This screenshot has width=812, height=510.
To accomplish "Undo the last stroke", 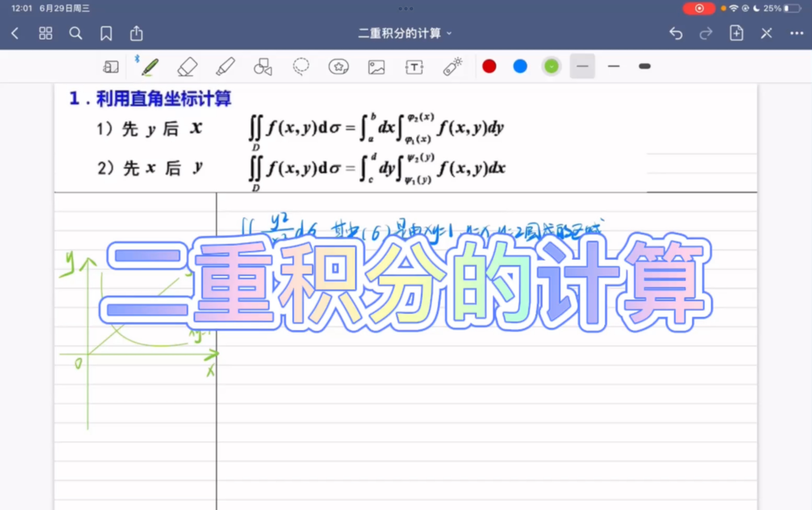I will coord(675,33).
